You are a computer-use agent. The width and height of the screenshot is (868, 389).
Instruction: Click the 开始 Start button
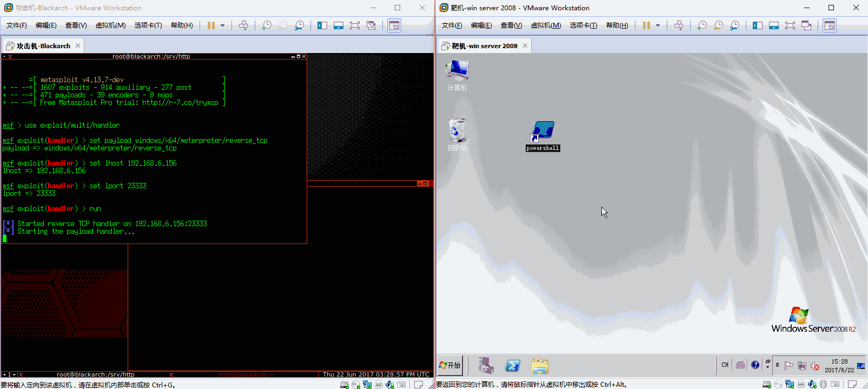[450, 366]
